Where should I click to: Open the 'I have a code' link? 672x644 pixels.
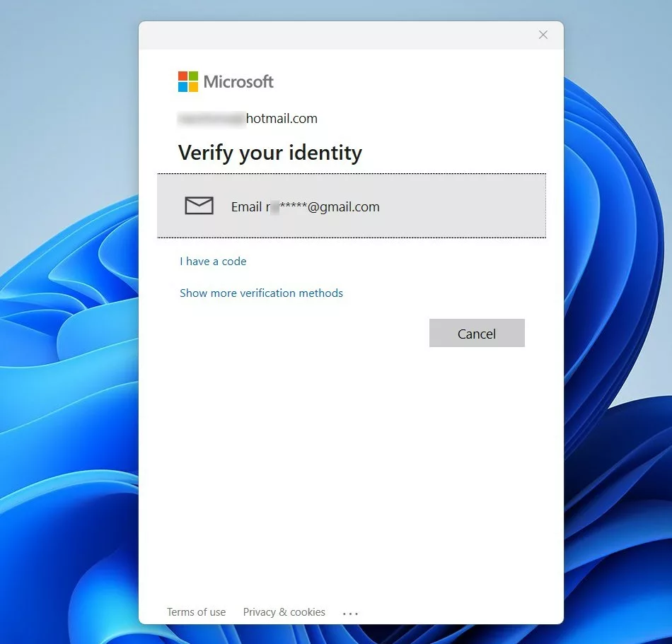click(213, 261)
